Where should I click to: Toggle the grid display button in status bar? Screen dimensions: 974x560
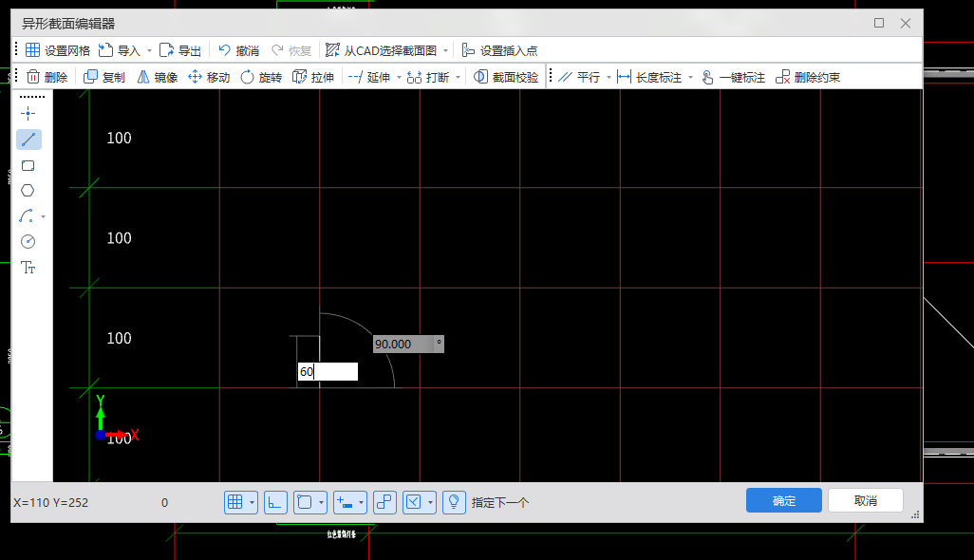[x=234, y=502]
